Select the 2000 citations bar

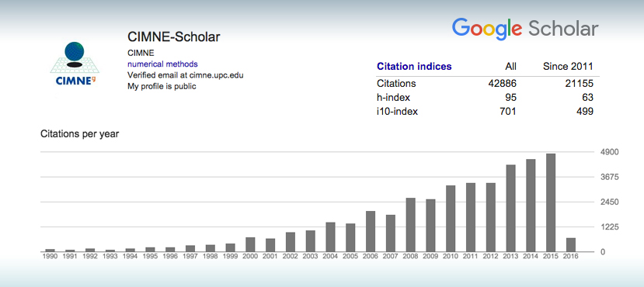tap(251, 244)
